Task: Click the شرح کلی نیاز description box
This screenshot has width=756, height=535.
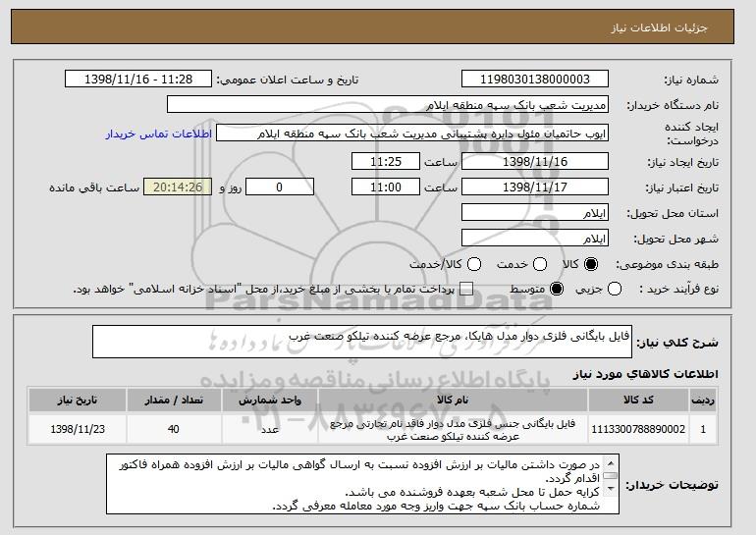Action: click(x=362, y=342)
